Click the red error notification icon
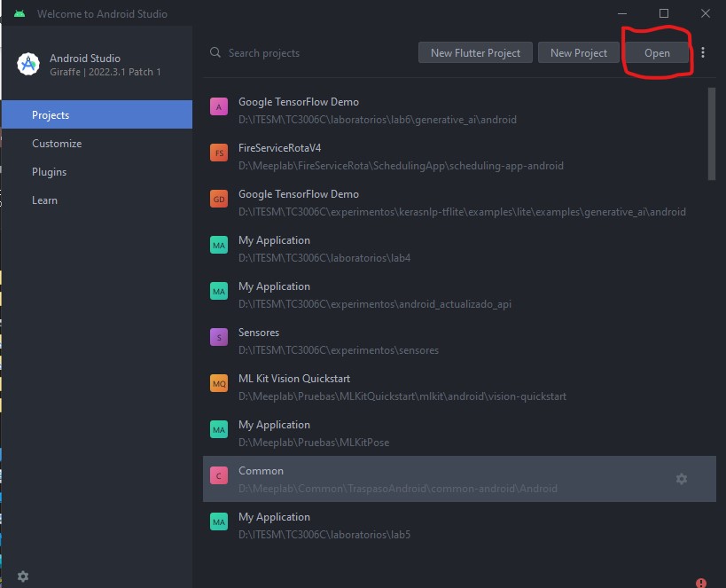 point(701,583)
